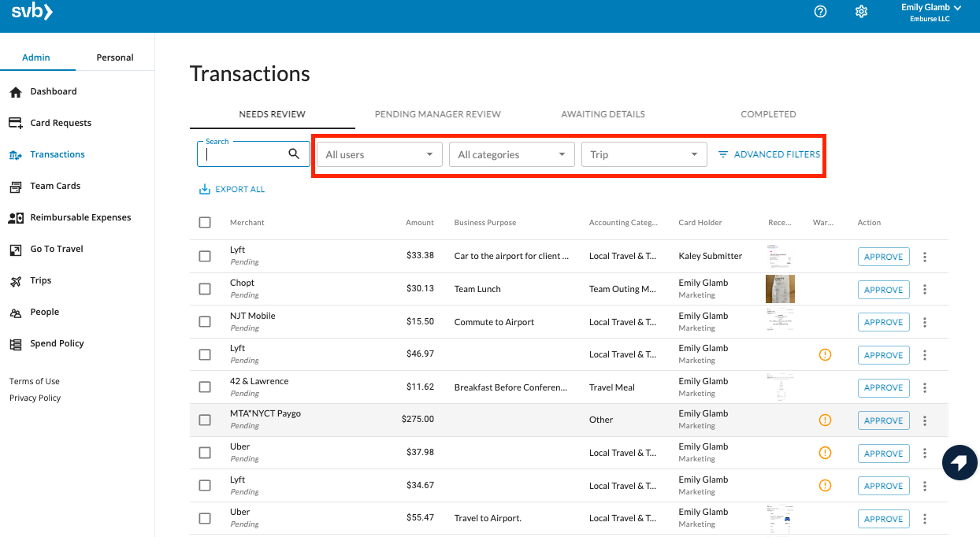Open the more options menu for Lyft $33.38
Image resolution: width=980 pixels, height=537 pixels.
(925, 257)
